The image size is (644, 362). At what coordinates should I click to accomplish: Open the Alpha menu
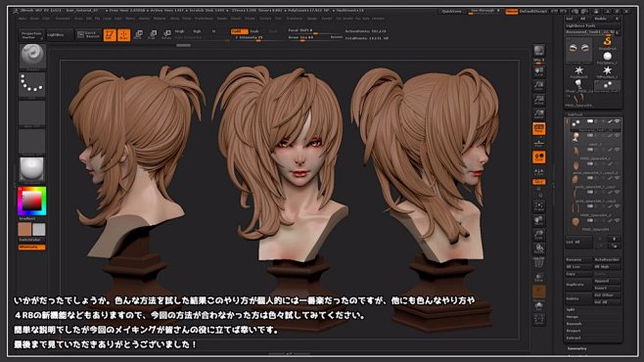pos(23,19)
